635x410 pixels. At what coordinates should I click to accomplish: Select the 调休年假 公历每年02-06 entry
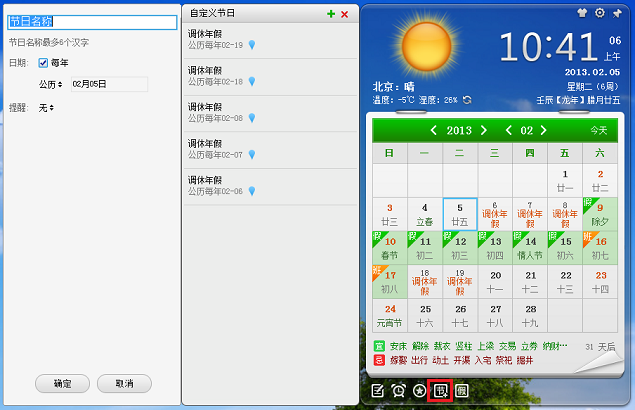click(x=270, y=186)
